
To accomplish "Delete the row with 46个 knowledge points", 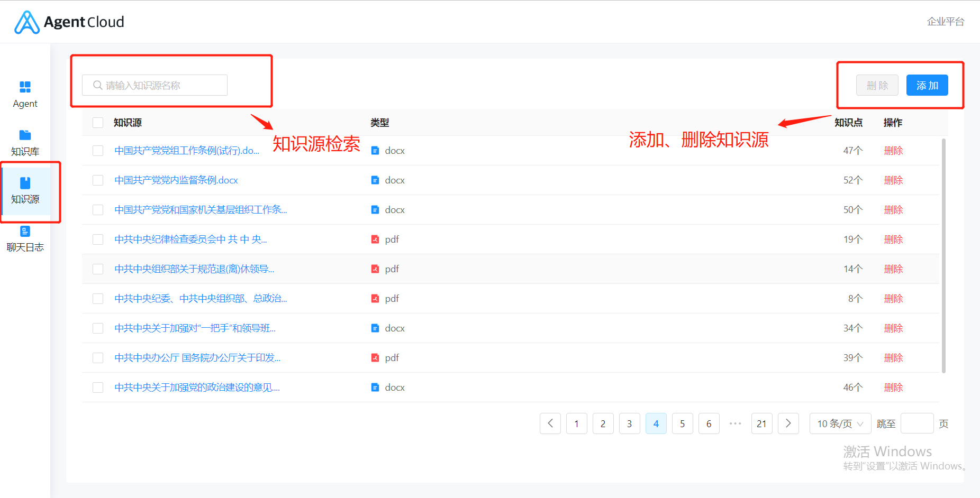I will click(893, 388).
